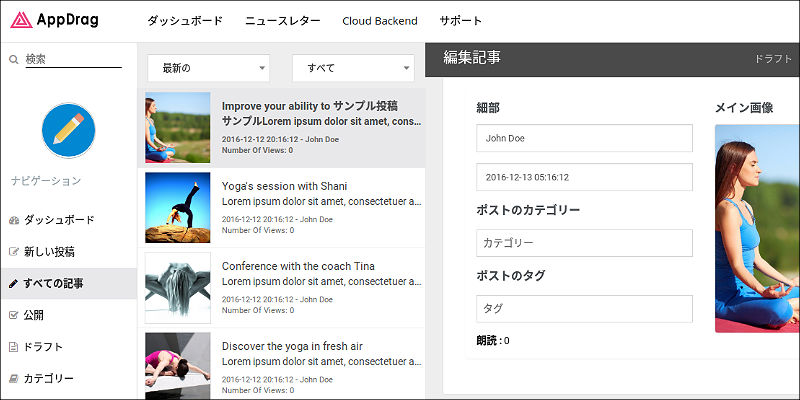
Task: Click the ドラフト document icon
Action: point(13,347)
